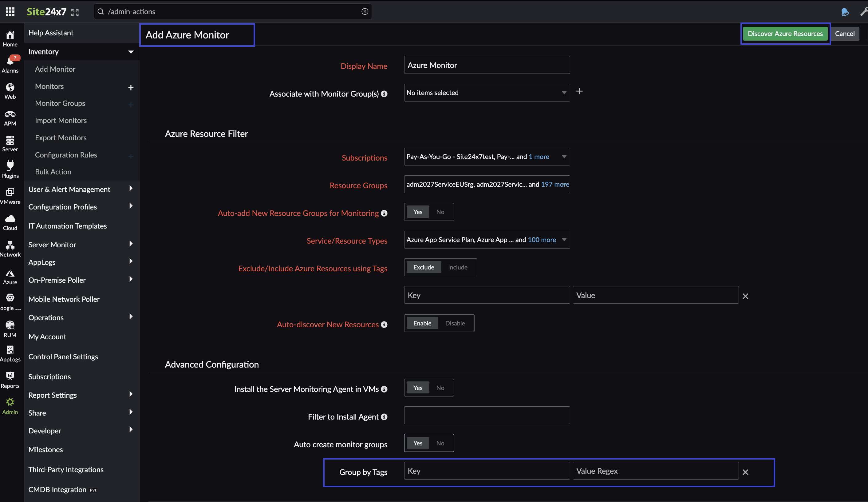Click the Cancel button
868x502 pixels.
[845, 34]
